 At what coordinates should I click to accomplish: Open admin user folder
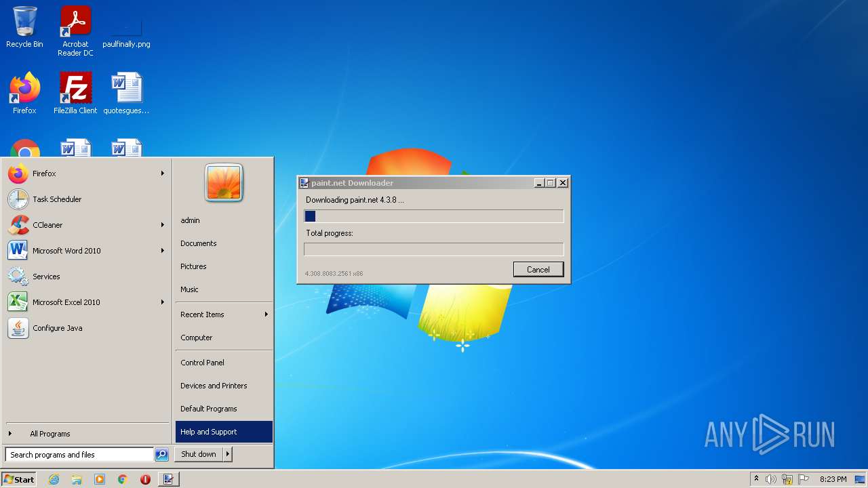click(x=224, y=220)
